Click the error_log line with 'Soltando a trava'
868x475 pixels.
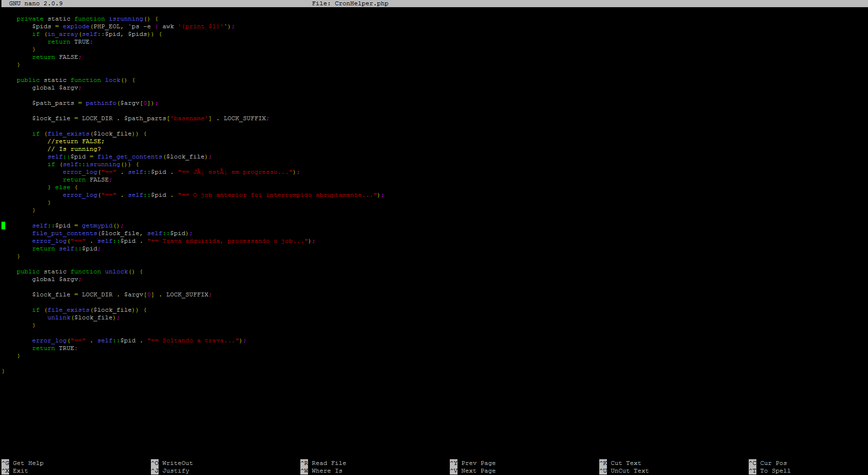click(139, 340)
